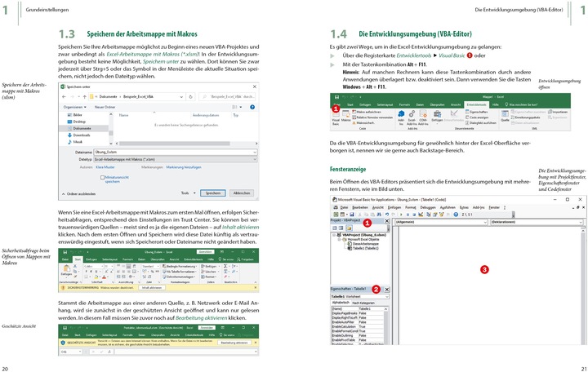Open the Tools dropdown in save dialog
Screen dimensions: 588x372
[x=189, y=193]
